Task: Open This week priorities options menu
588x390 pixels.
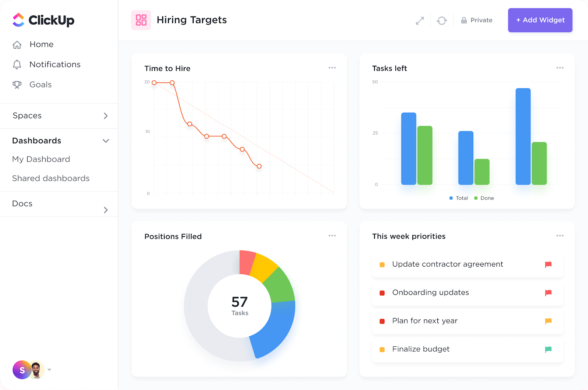Action: point(560,235)
